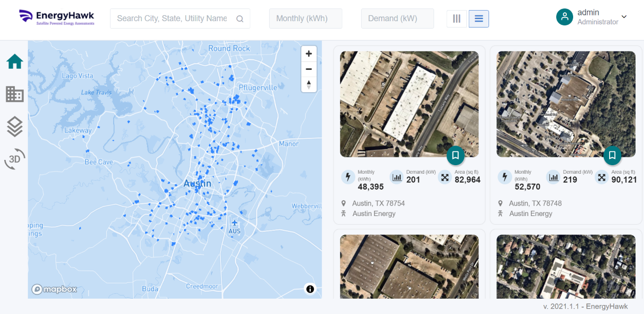Click the AUS airport marker on map
This screenshot has width=644, height=314.
(235, 223)
